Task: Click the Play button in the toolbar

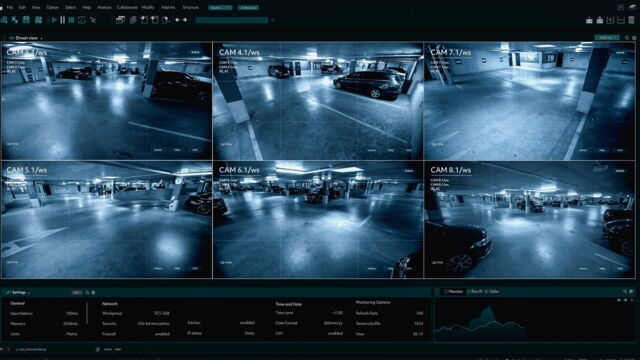Action: click(54, 20)
